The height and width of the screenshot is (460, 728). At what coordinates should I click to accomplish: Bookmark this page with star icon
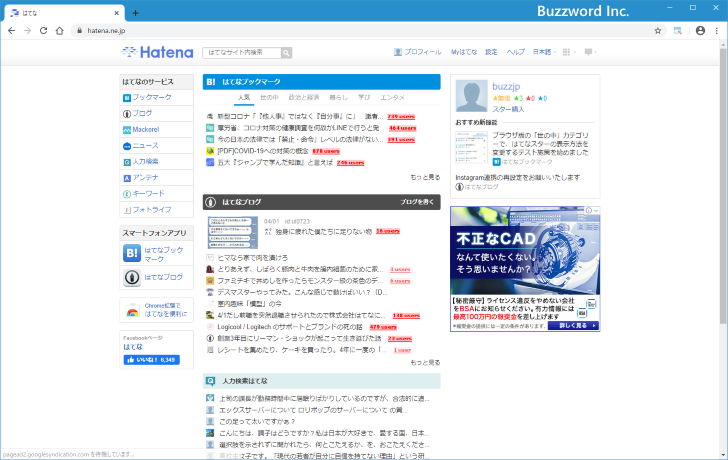(x=657, y=31)
